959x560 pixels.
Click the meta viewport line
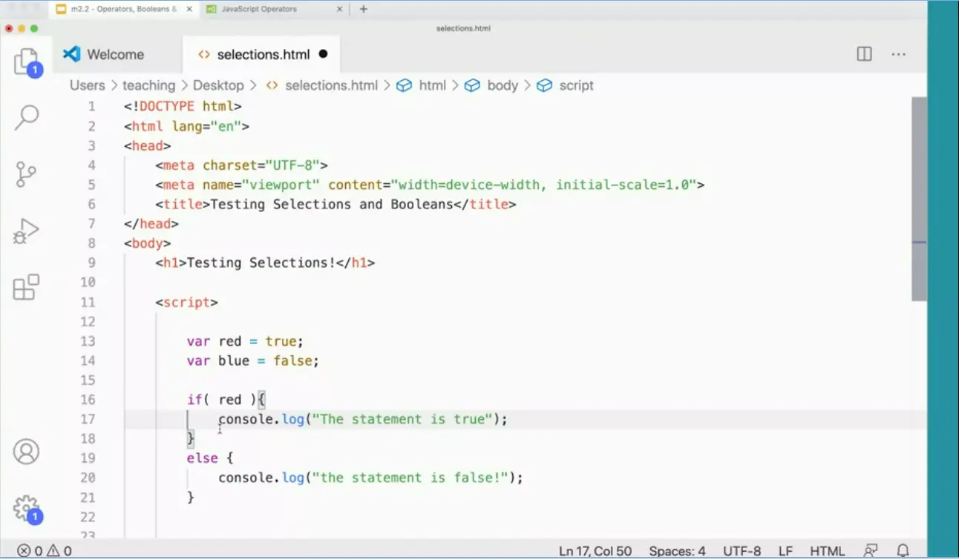(430, 185)
